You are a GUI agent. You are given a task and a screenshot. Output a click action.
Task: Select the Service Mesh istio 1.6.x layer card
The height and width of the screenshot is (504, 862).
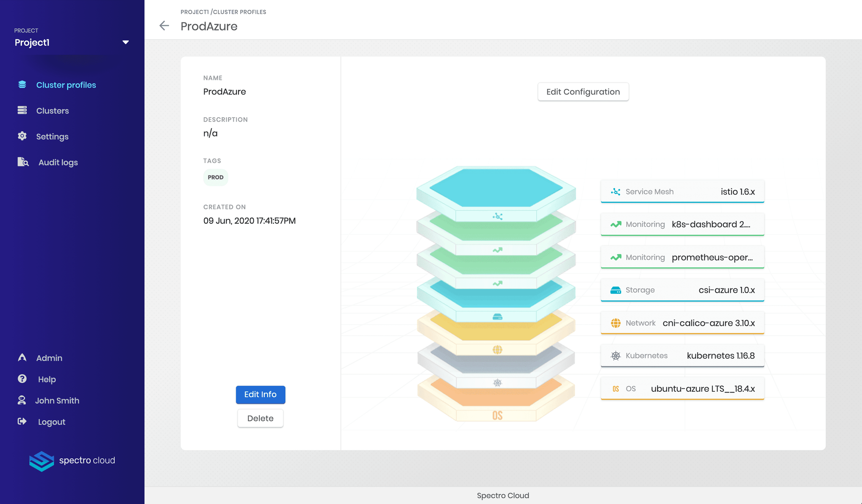[x=682, y=192]
